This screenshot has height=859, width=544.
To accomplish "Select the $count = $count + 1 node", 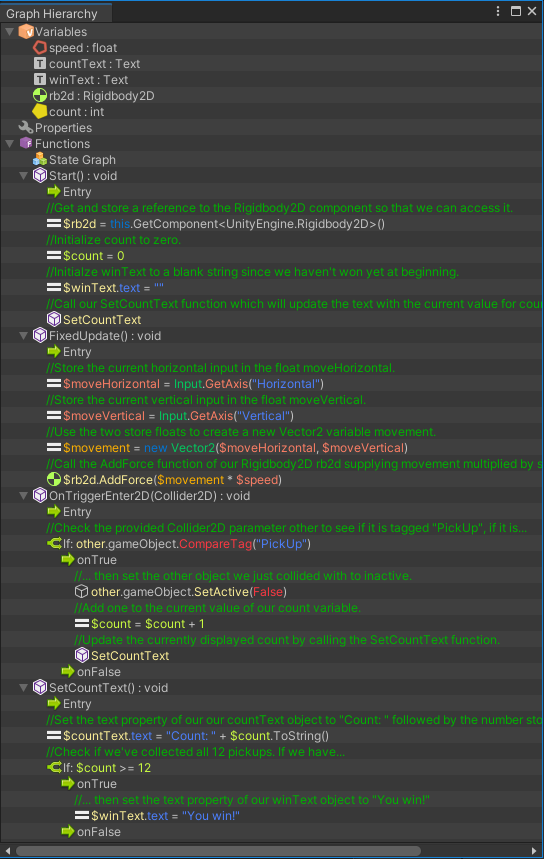I will click(272, 623).
